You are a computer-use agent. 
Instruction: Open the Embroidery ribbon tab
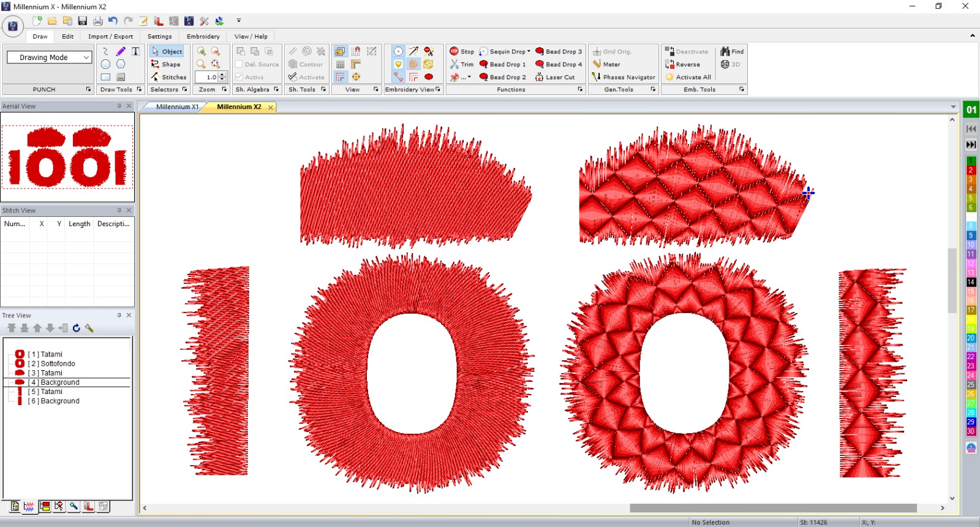pyautogui.click(x=203, y=36)
